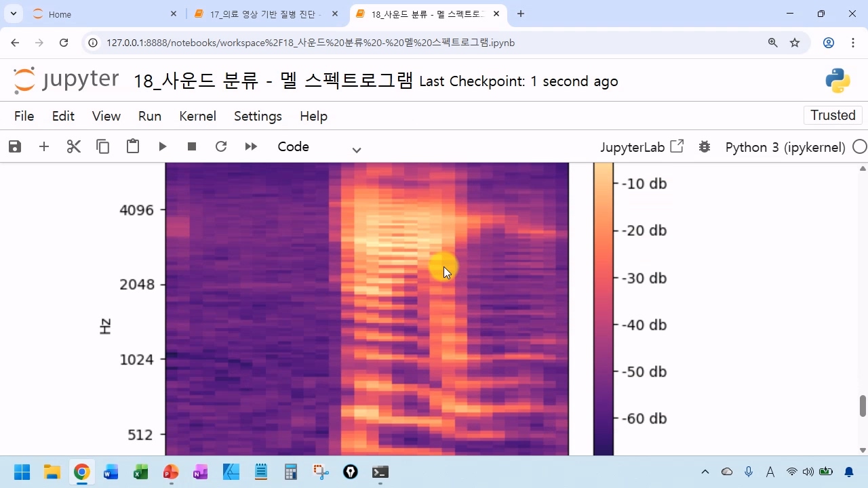Open the Edit menu
The width and height of the screenshot is (868, 488).
63,116
